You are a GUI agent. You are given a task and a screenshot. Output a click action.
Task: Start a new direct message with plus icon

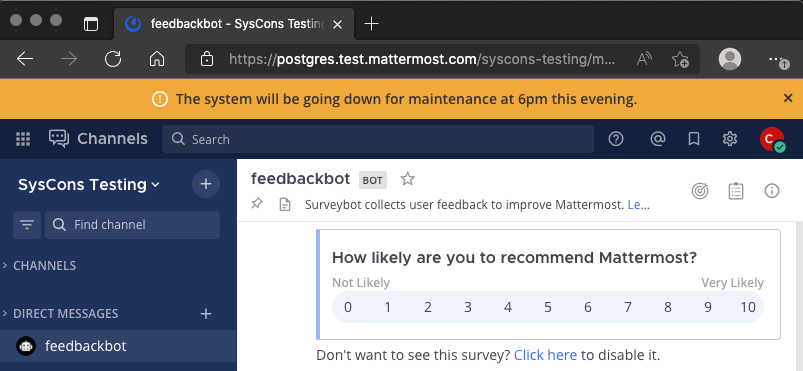206,314
